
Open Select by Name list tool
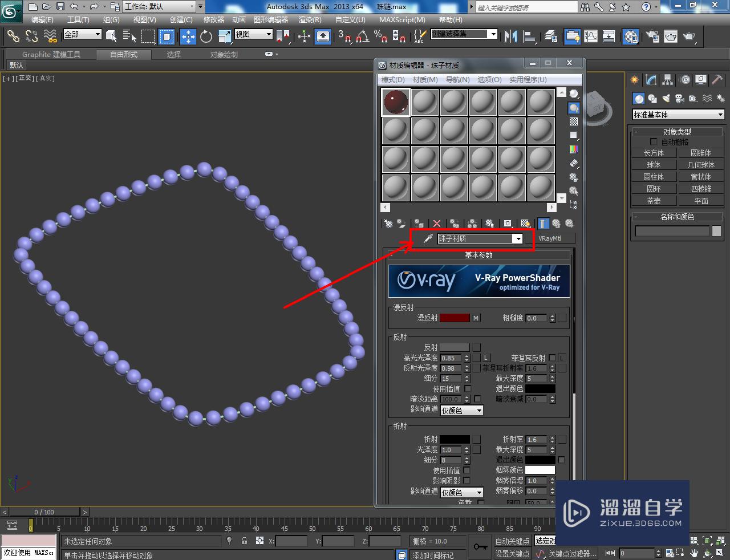(129, 36)
